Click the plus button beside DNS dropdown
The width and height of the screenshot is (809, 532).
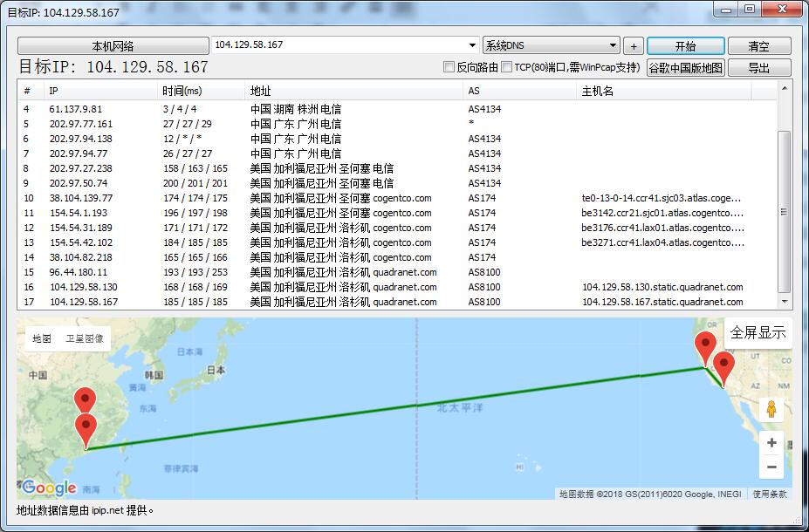pyautogui.click(x=634, y=46)
